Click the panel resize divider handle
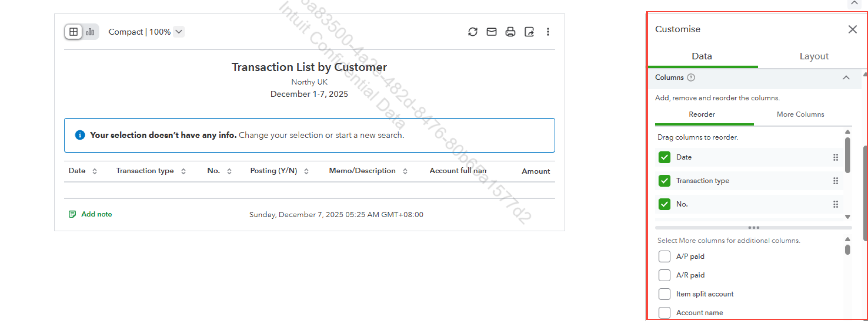The width and height of the screenshot is (868, 321). click(753, 228)
